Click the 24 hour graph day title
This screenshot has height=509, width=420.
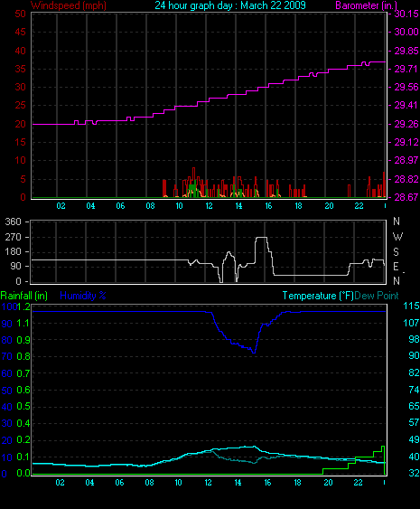[230, 5]
